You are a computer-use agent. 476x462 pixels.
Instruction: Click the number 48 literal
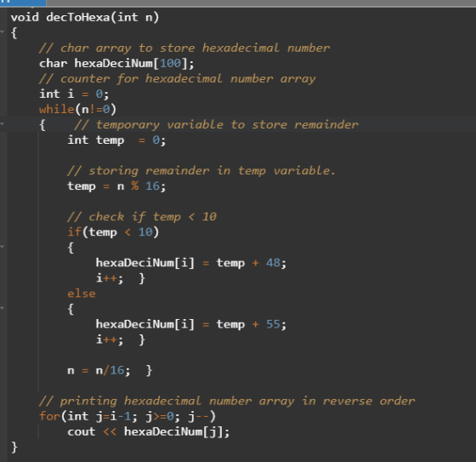pos(273,263)
